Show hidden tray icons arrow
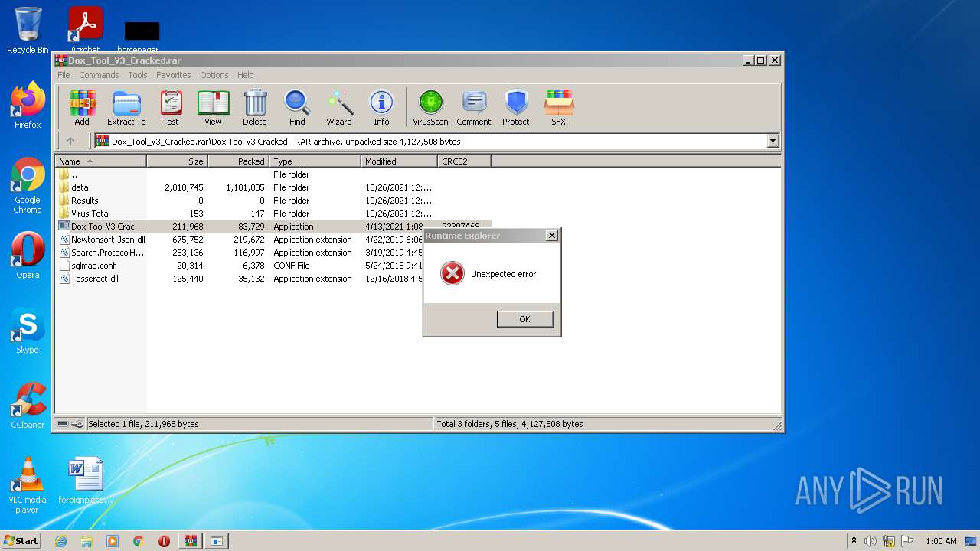Screen dimensions: 980x551 click(854, 541)
